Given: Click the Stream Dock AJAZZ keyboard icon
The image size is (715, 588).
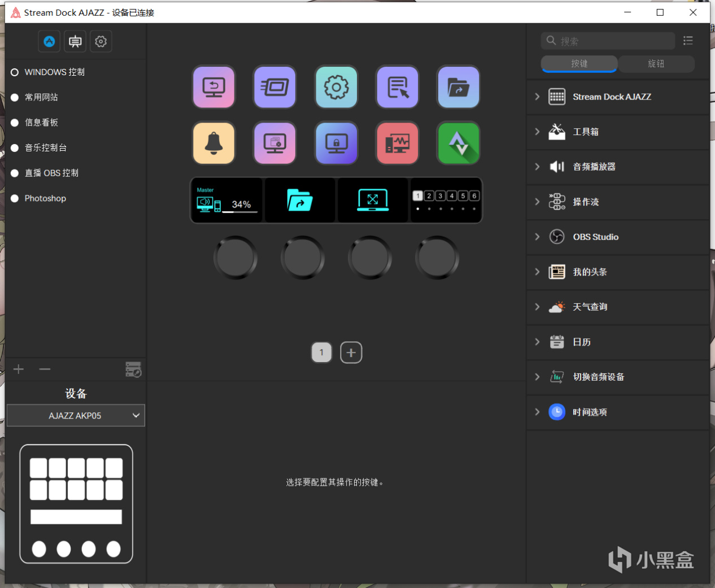Looking at the screenshot, I should click(x=557, y=97).
